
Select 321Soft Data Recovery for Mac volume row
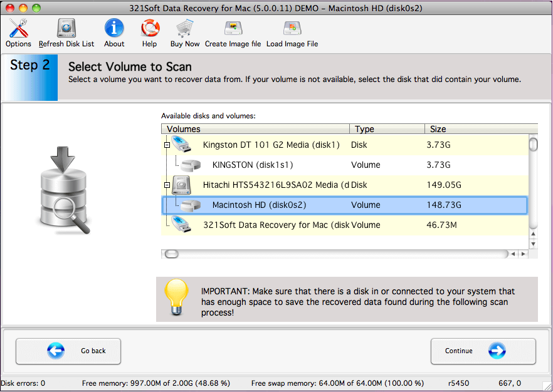345,225
